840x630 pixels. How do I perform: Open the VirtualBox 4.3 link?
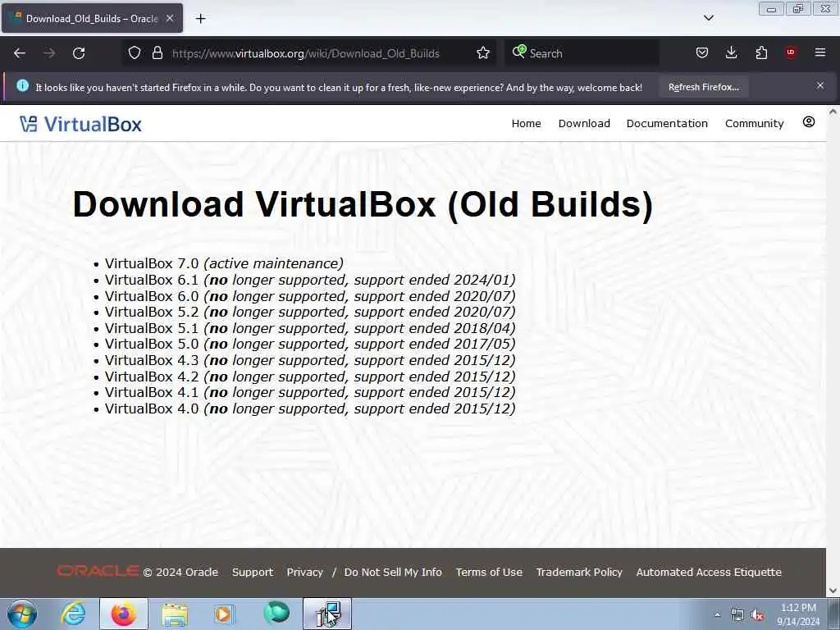tap(152, 361)
